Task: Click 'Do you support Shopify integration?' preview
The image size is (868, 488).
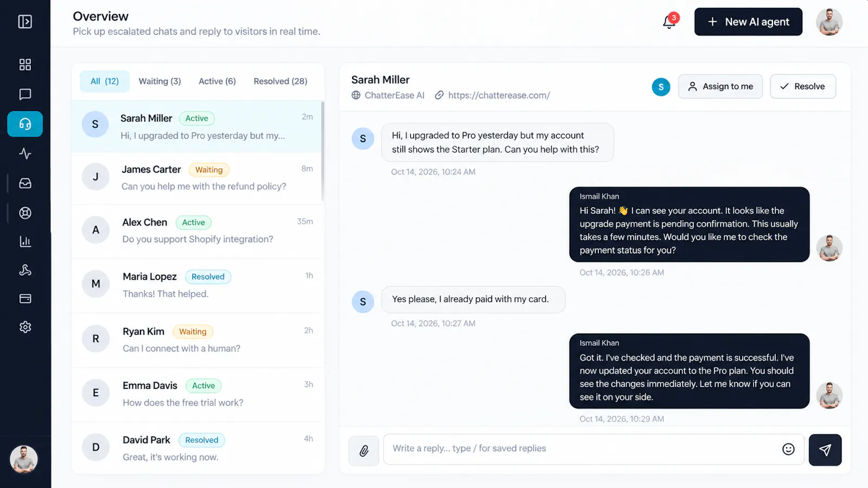Action: pyautogui.click(x=197, y=239)
